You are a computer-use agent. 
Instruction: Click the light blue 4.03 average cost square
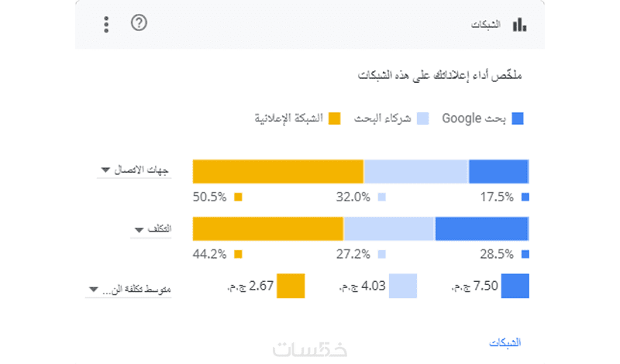(x=403, y=287)
